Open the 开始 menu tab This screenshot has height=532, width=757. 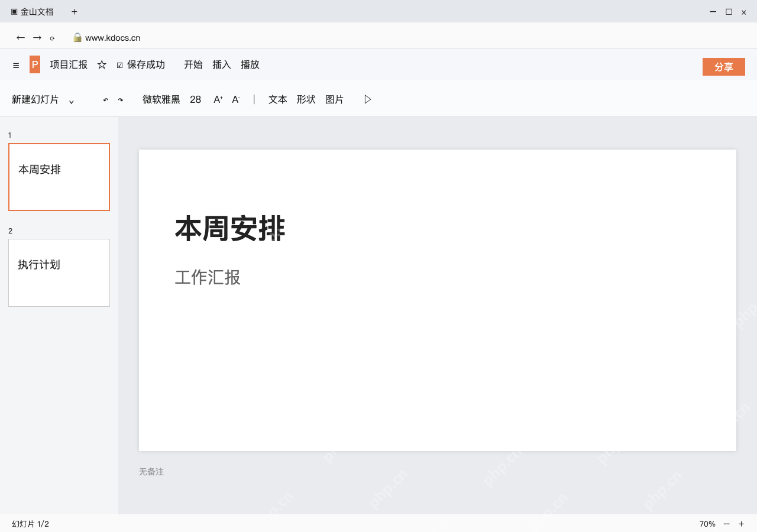click(x=193, y=65)
